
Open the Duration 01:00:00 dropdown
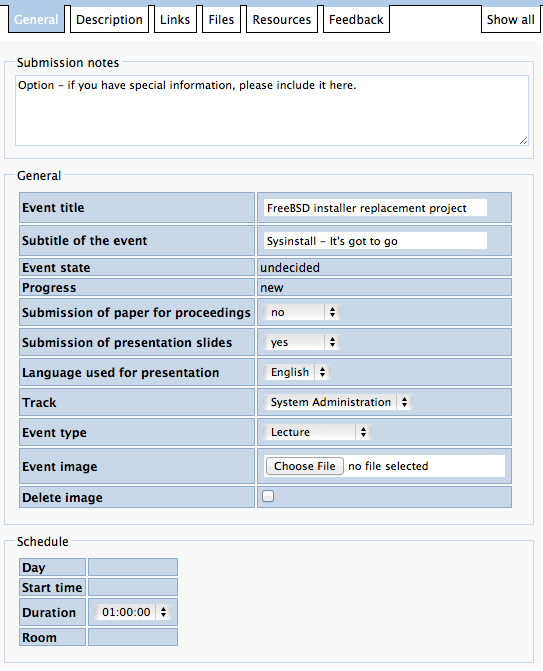133,612
